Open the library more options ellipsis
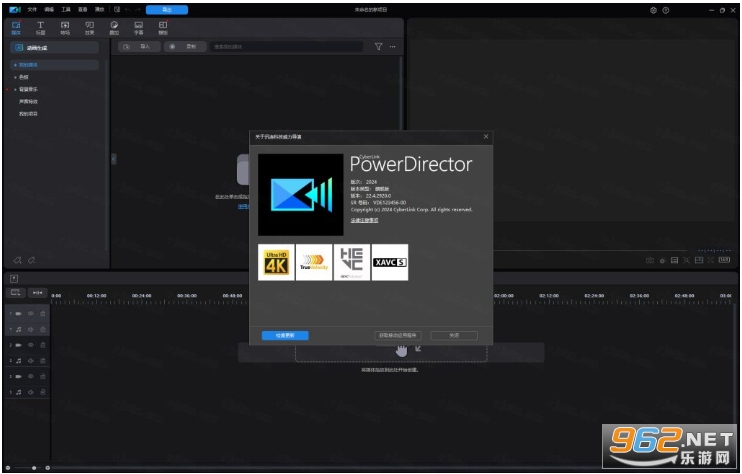This screenshot has width=742, height=474. [392, 46]
